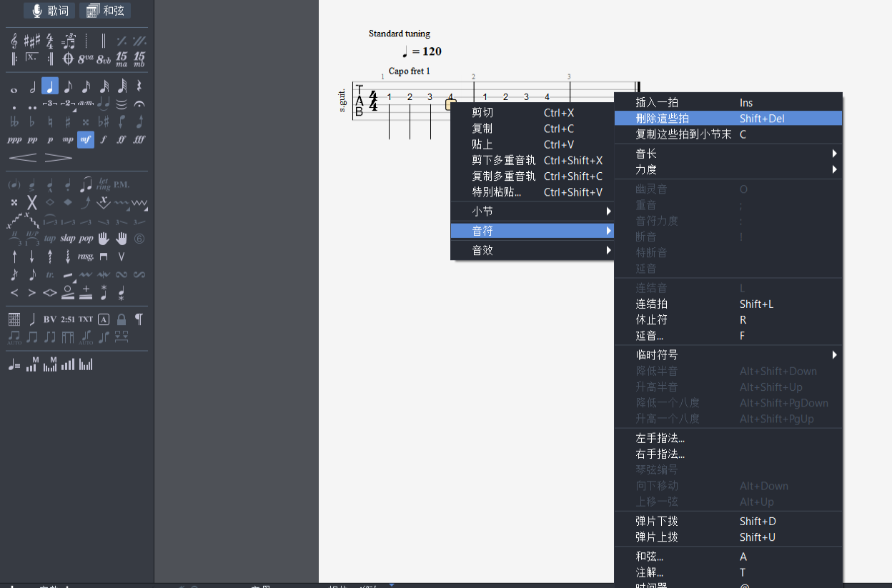Select the whole note duration
Viewport: 892px width, 588px height.
click(14, 87)
